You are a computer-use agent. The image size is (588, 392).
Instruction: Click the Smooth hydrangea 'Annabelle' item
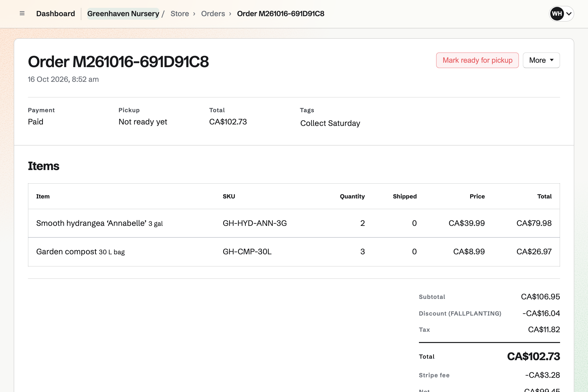point(99,223)
